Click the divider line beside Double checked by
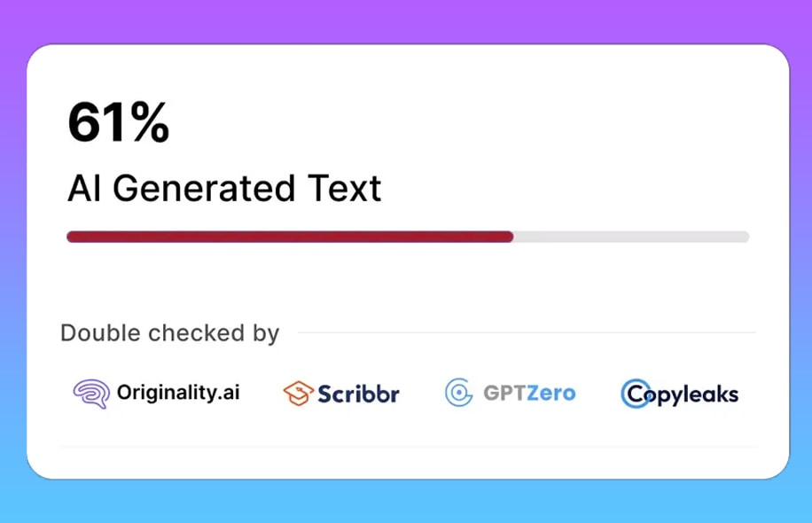This screenshot has height=523, width=812. click(x=527, y=333)
